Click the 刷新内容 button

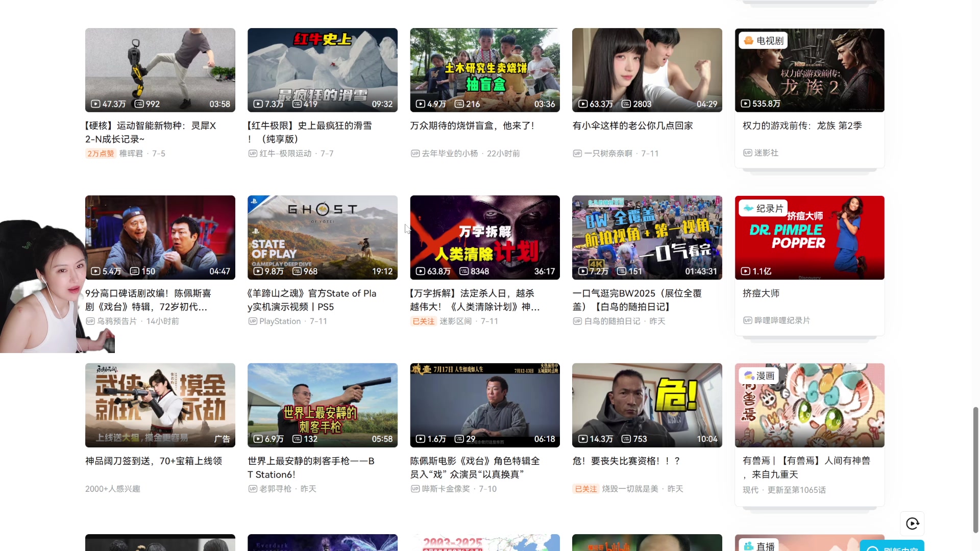coord(892,546)
